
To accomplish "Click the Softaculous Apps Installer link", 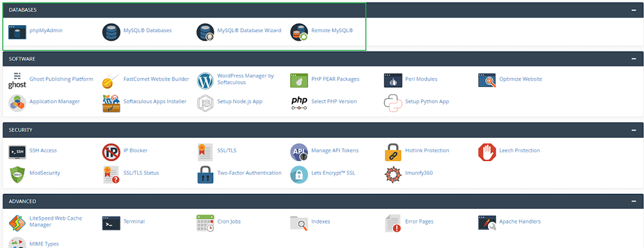I will 155,101.
